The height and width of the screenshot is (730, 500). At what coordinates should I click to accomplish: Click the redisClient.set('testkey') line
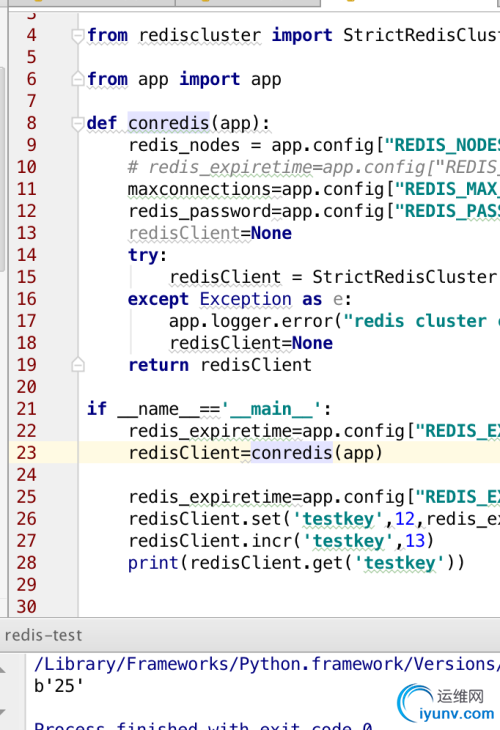point(314,519)
